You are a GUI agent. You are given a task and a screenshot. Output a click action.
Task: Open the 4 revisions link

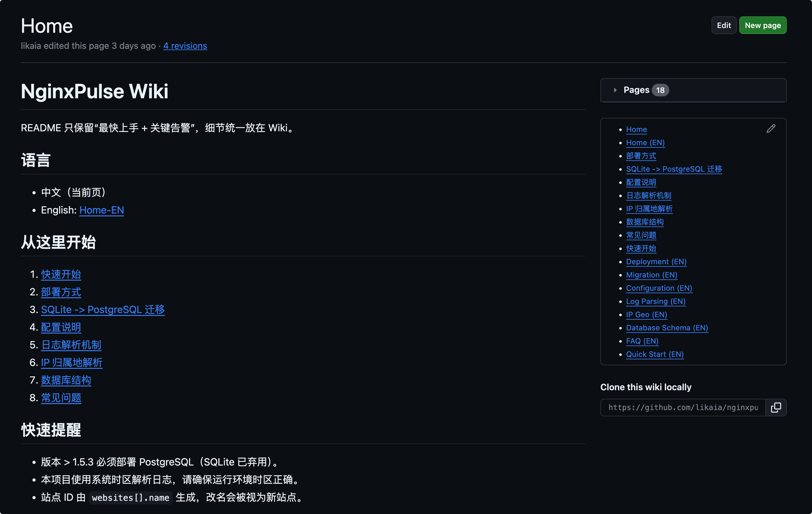pos(185,46)
